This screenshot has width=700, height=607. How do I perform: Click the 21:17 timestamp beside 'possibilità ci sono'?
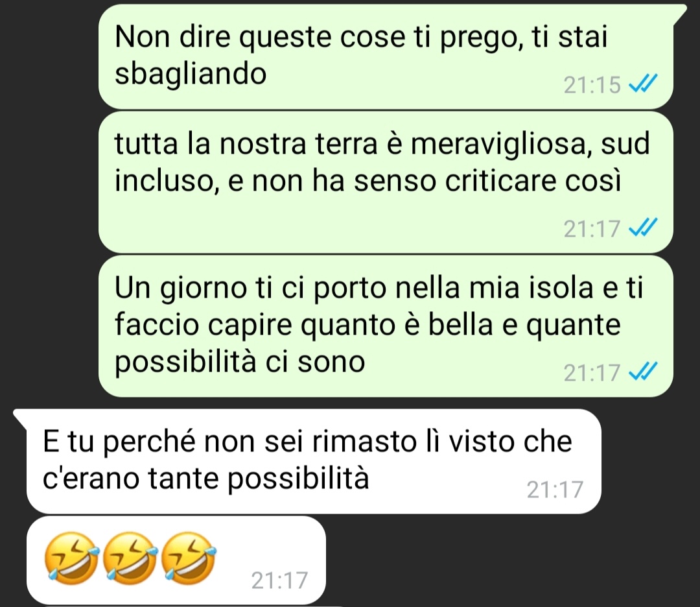point(592,372)
